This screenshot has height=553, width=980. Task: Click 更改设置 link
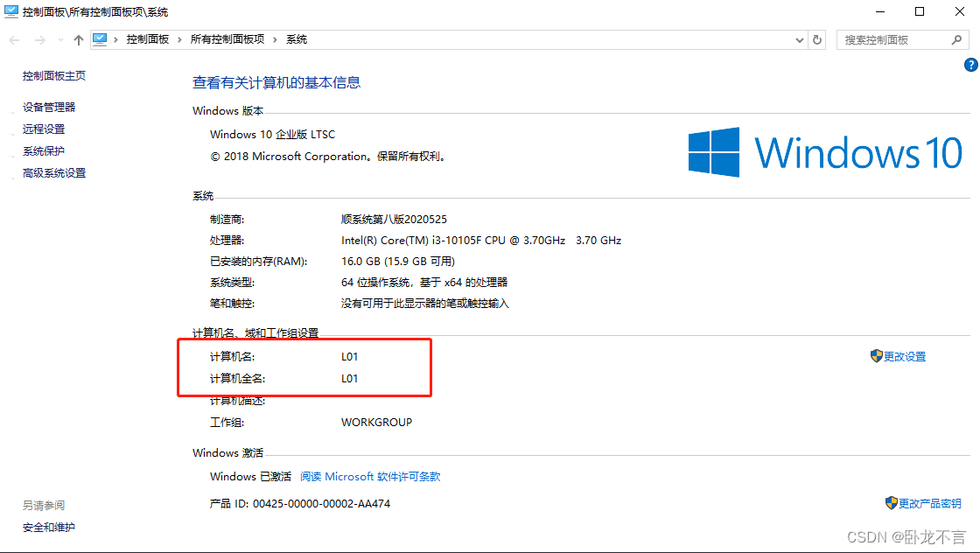pos(905,356)
